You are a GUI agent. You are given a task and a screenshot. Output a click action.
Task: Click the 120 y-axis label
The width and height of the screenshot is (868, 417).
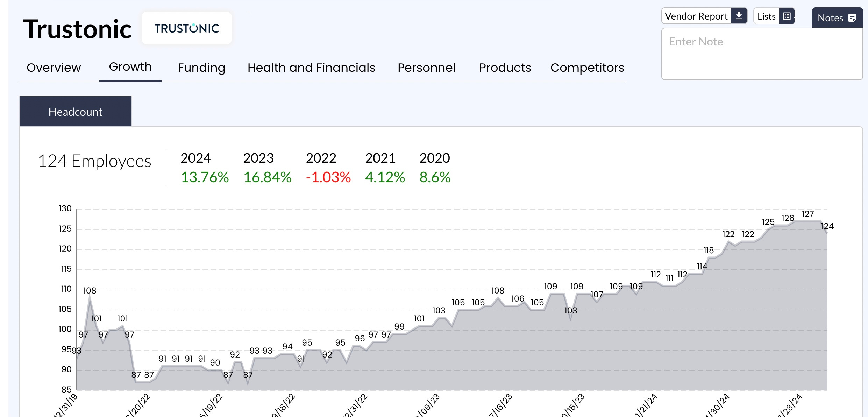(65, 249)
